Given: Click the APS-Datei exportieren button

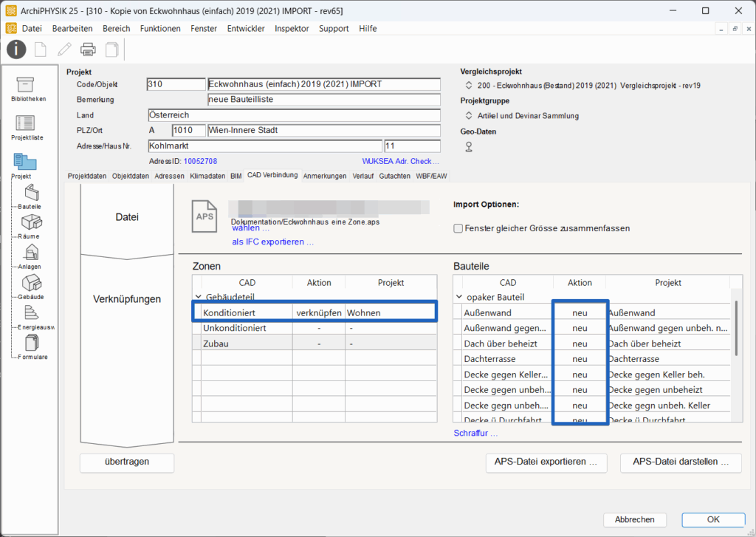Looking at the screenshot, I should [546, 462].
